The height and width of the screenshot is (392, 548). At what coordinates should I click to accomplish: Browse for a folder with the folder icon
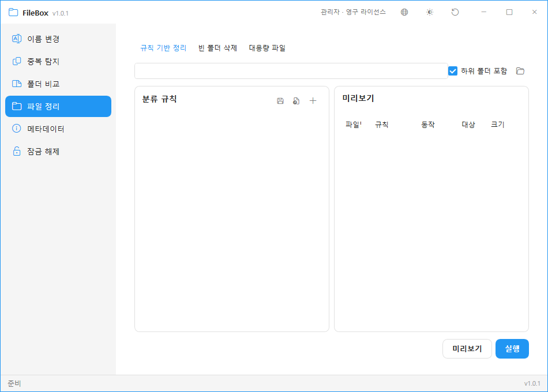(520, 71)
